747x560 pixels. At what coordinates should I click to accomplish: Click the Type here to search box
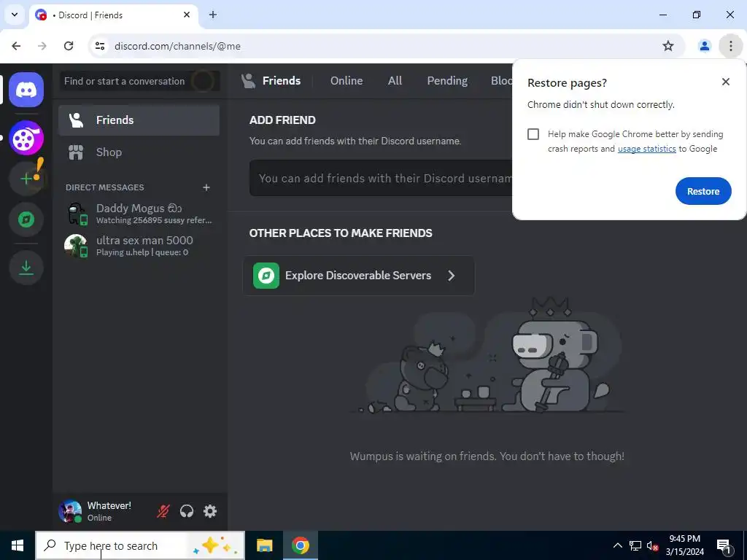[140, 545]
